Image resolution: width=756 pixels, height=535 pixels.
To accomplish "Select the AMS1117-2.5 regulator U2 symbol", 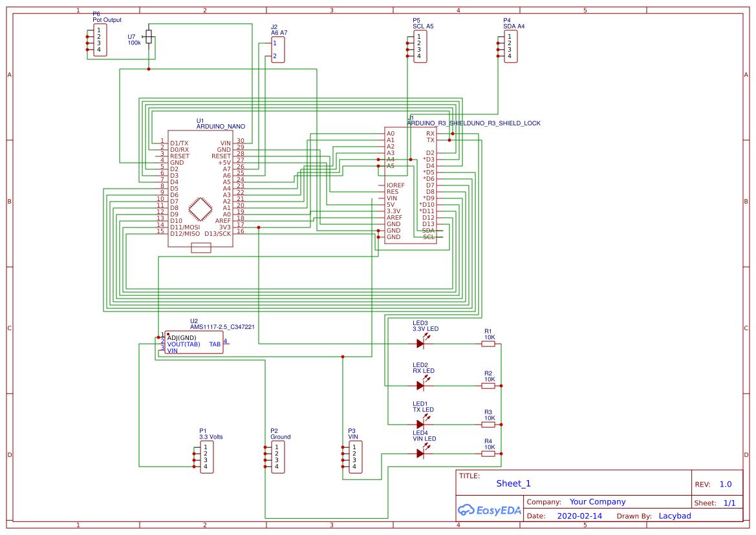I will [194, 341].
